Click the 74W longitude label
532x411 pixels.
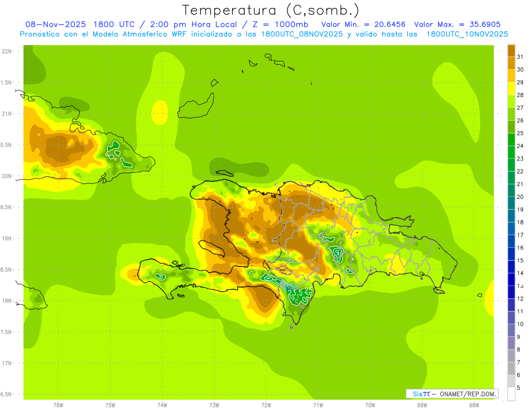point(162,405)
